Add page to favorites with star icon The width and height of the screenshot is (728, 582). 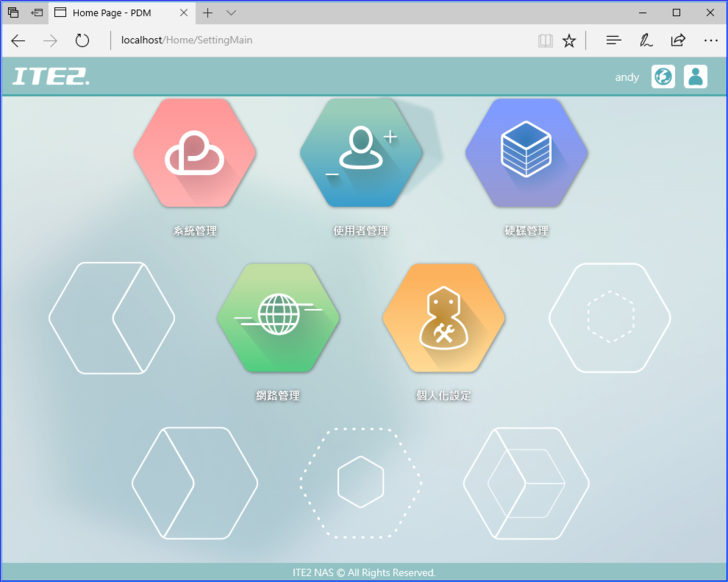pos(569,41)
